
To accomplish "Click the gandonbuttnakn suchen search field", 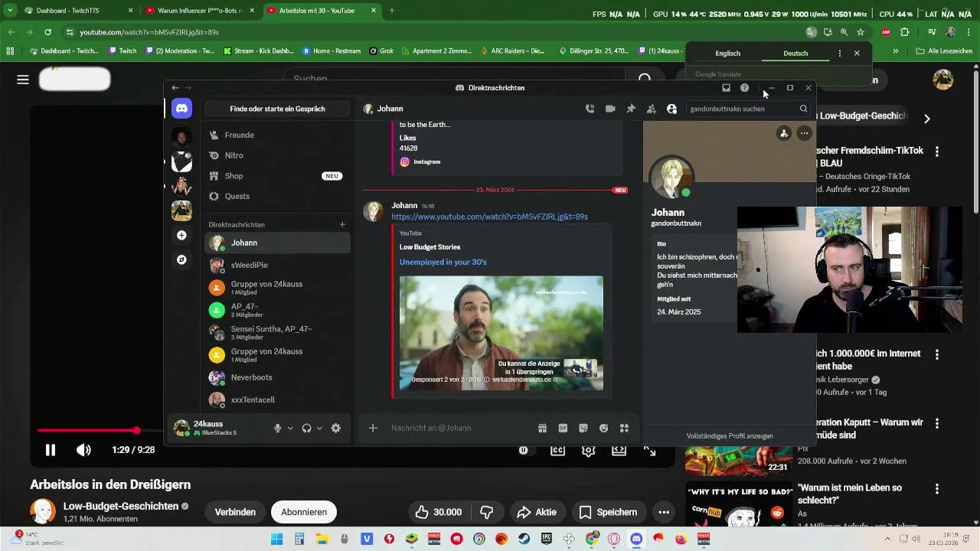I will pos(748,109).
